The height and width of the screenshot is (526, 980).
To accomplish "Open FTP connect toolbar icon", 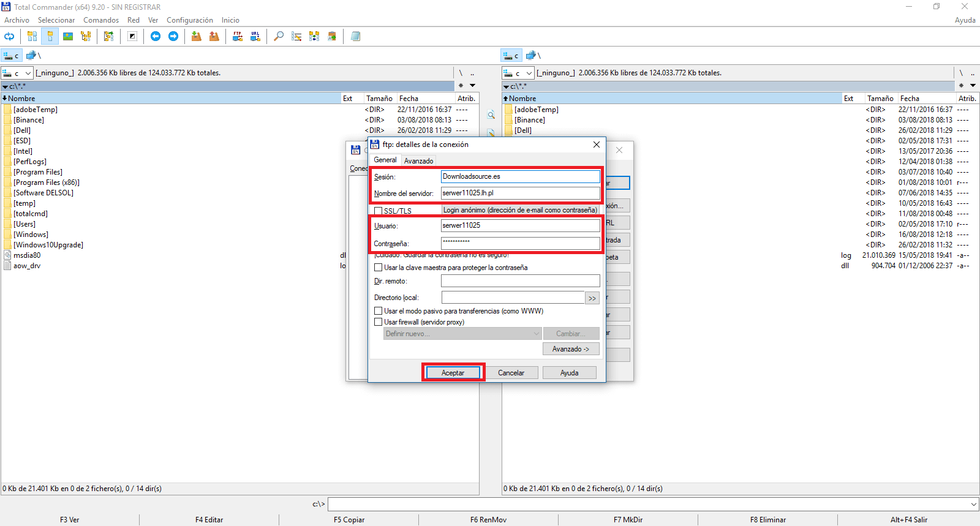I will point(238,36).
